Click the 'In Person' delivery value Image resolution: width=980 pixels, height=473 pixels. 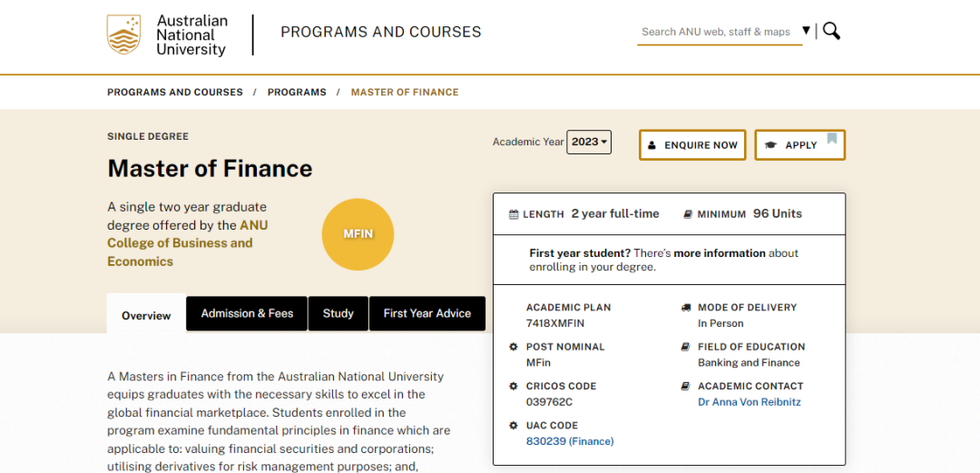click(720, 323)
